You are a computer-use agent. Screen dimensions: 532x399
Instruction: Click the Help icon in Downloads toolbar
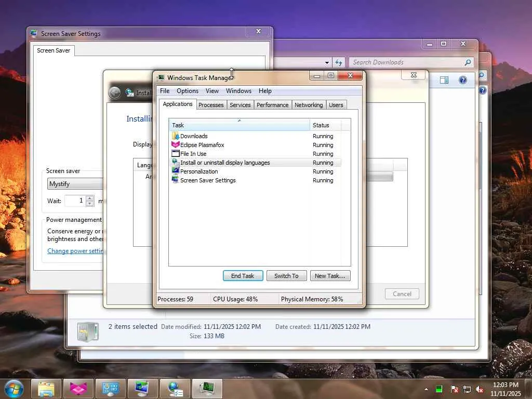tap(462, 80)
